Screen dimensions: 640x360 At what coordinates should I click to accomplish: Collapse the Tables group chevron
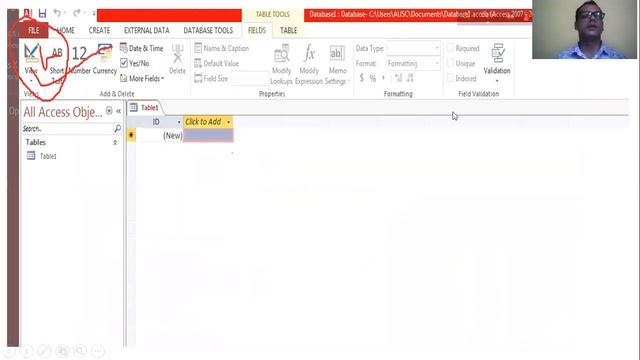(x=115, y=142)
